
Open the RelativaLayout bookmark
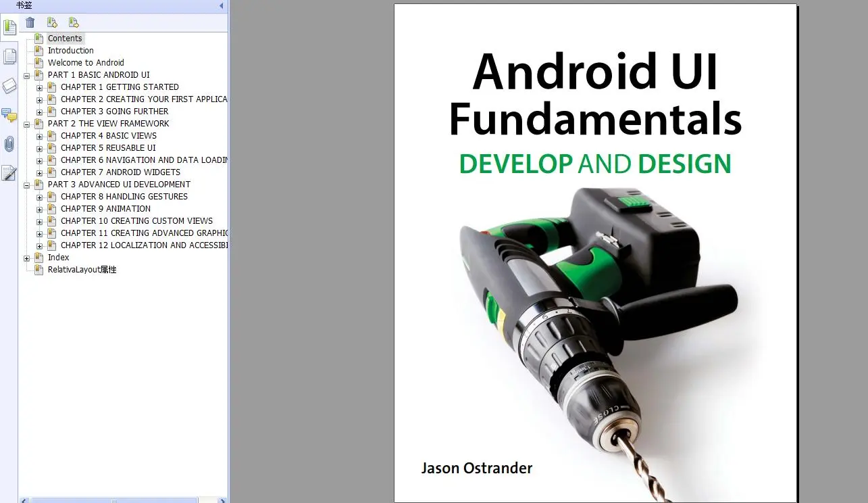(82, 270)
